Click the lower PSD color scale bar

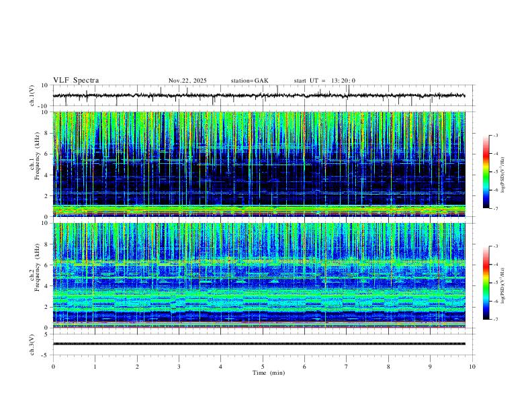click(x=486, y=283)
